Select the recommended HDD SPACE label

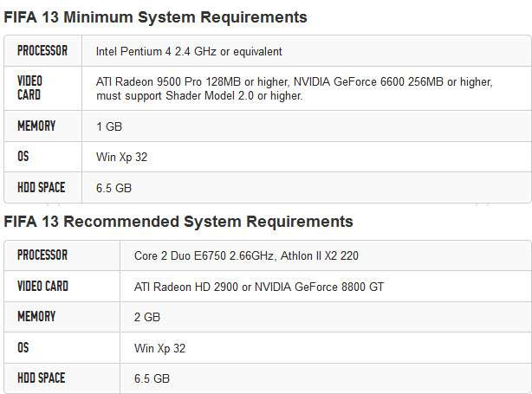point(41,378)
